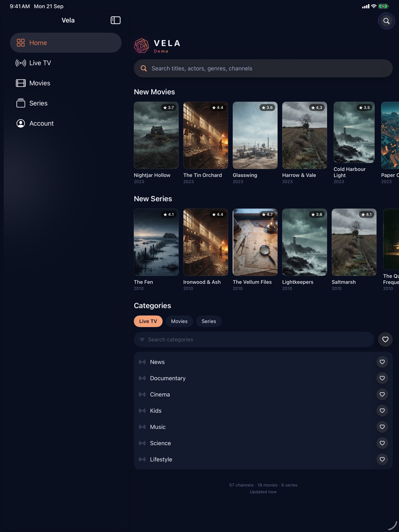Favorite the Documentary category
The height and width of the screenshot is (532, 399).
[382, 378]
